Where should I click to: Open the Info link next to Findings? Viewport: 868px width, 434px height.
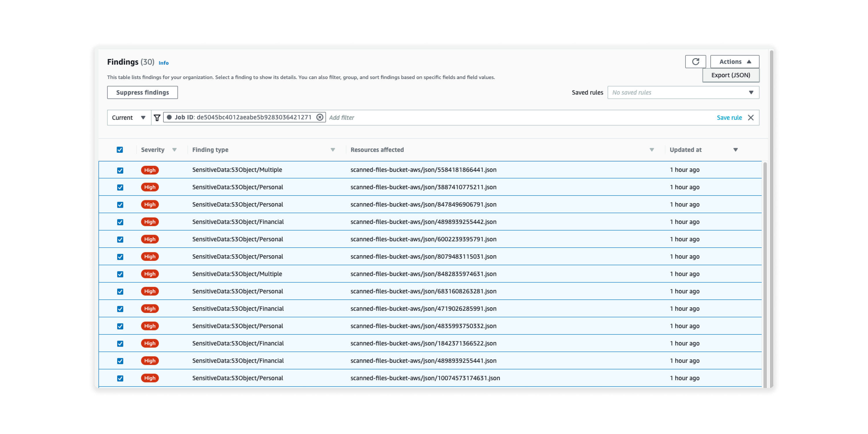(x=163, y=63)
